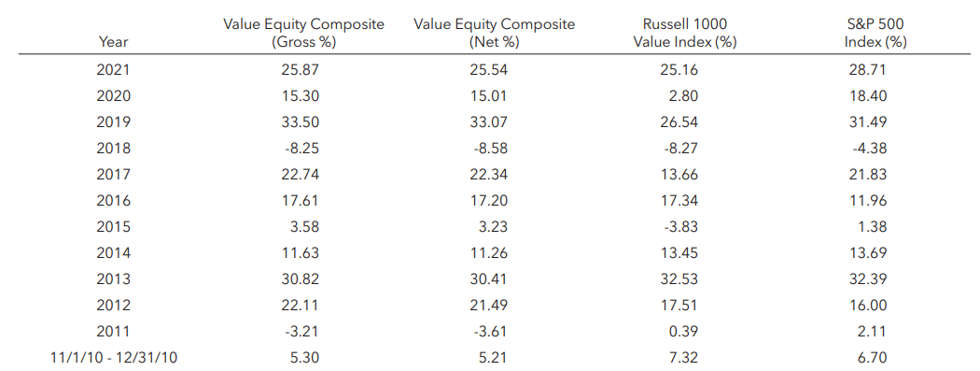Click the 2018 S&P 500 value -4.38

coord(871,149)
